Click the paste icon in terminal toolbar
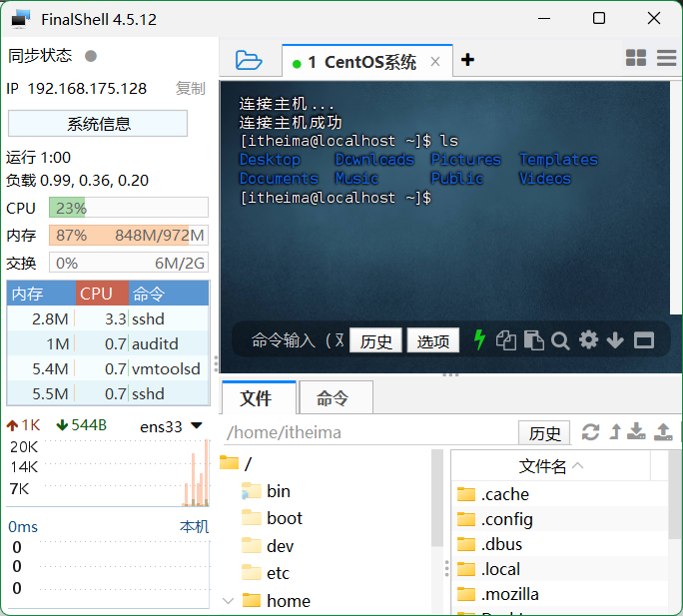 (x=533, y=340)
